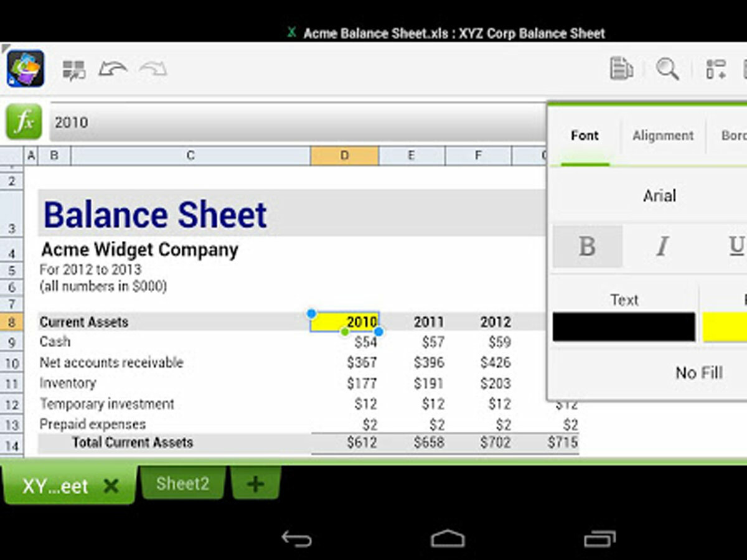This screenshot has height=560, width=747.
Task: Select the $612 total cell
Action: pos(362,443)
